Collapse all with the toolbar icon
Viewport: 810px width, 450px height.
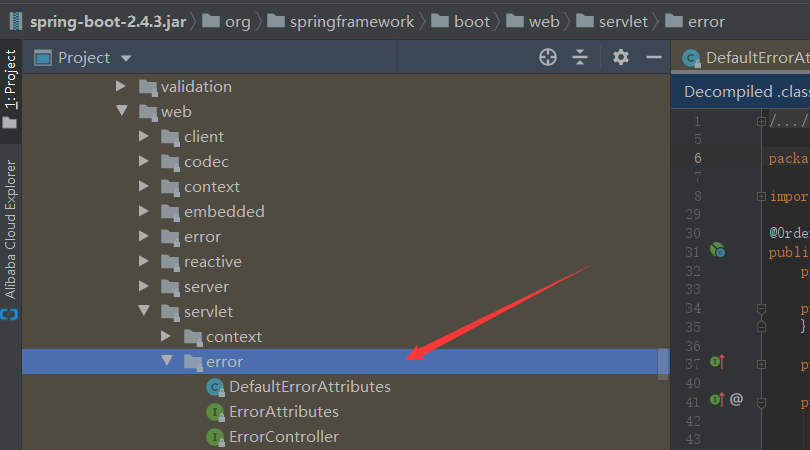tap(580, 57)
